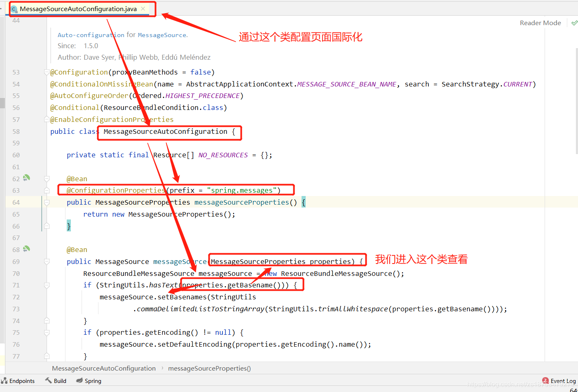
Task: Click setDefaultEncoding on line 76
Action: [194, 344]
